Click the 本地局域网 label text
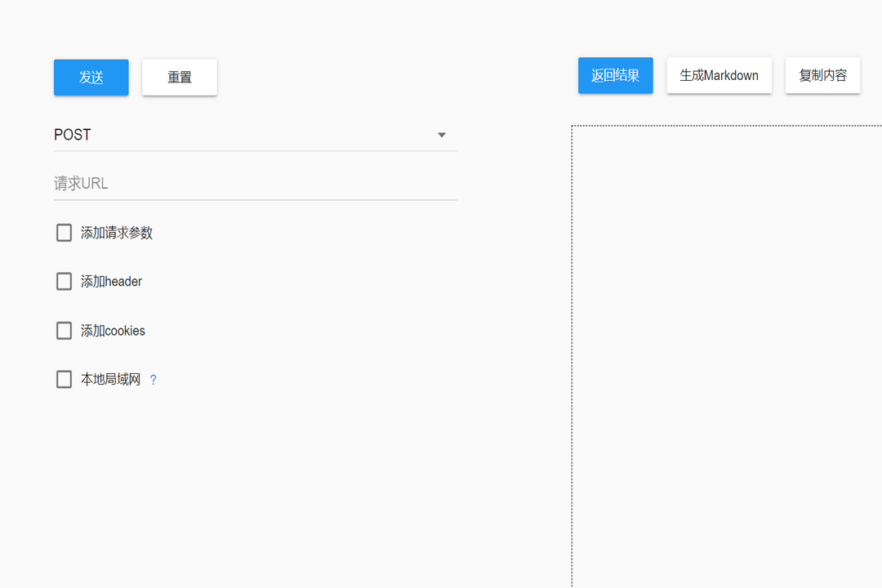The image size is (882, 588). [x=107, y=378]
